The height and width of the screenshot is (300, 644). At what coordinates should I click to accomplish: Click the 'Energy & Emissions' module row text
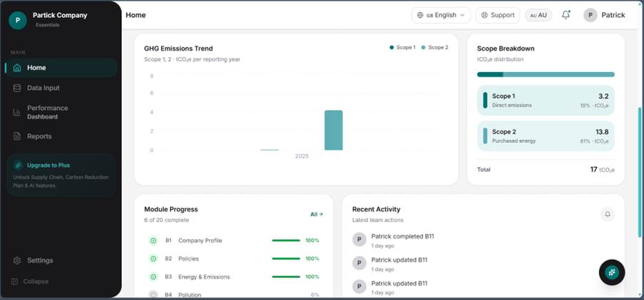point(204,276)
